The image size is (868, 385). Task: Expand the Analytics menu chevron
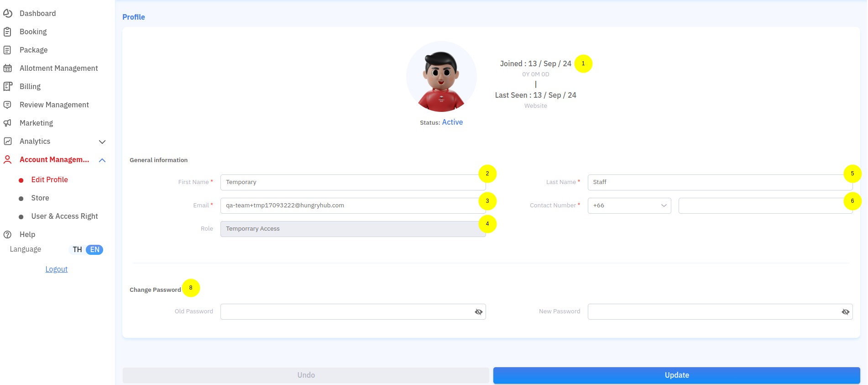point(102,142)
